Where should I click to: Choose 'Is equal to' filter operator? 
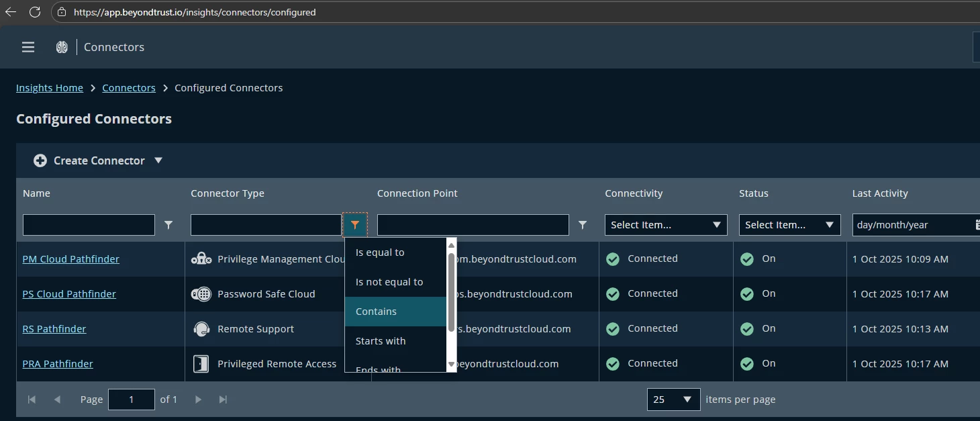[395, 252]
